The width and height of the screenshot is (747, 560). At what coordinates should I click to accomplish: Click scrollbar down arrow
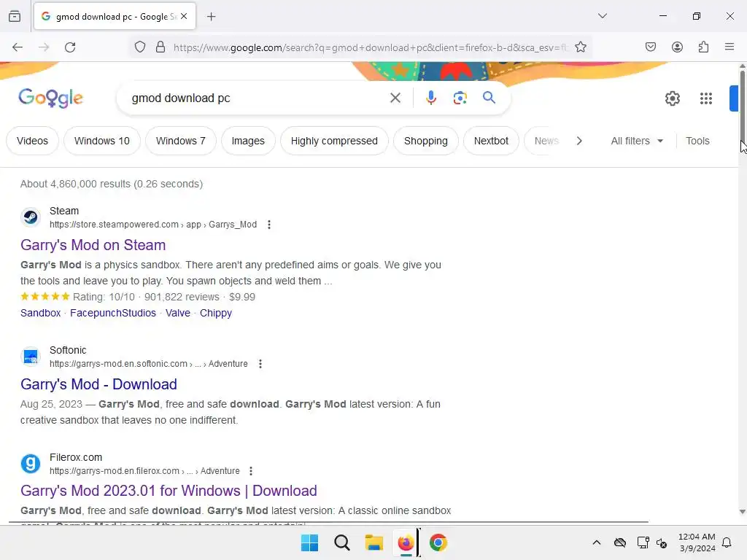click(x=742, y=512)
